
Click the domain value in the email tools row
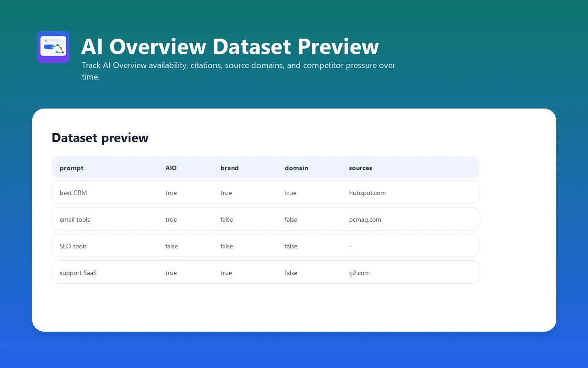tap(291, 219)
